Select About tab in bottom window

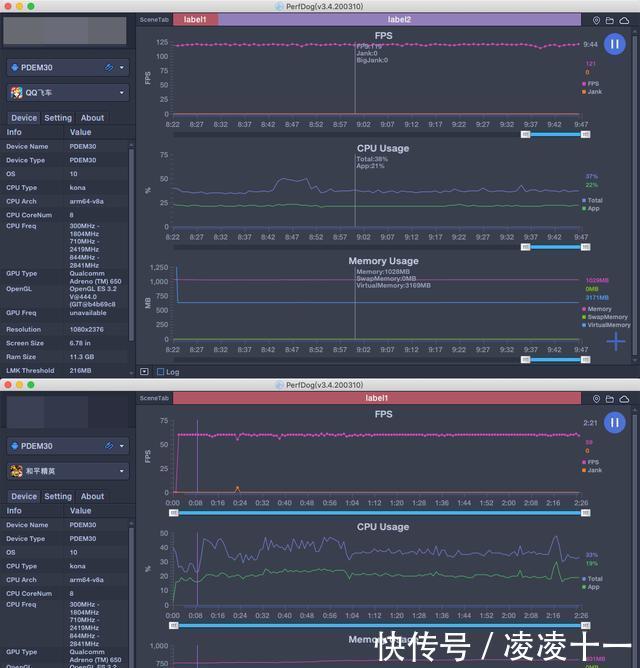[x=92, y=496]
